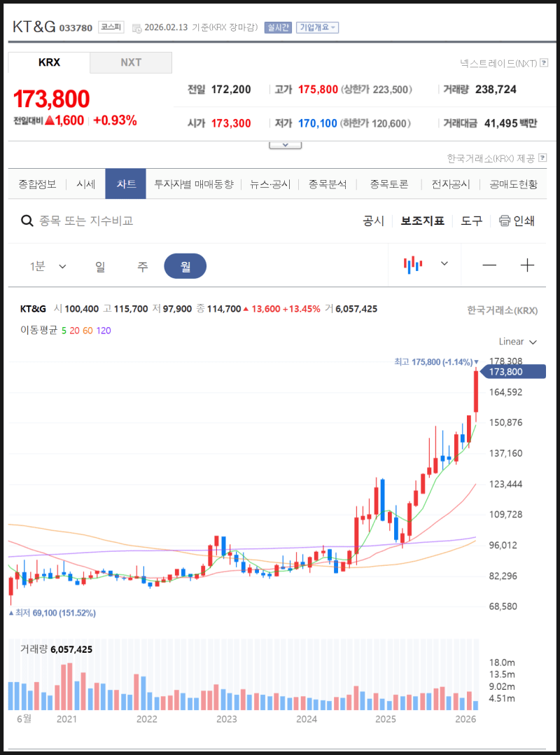Click the 코스피 market badge
The height and width of the screenshot is (755, 560).
[111, 27]
